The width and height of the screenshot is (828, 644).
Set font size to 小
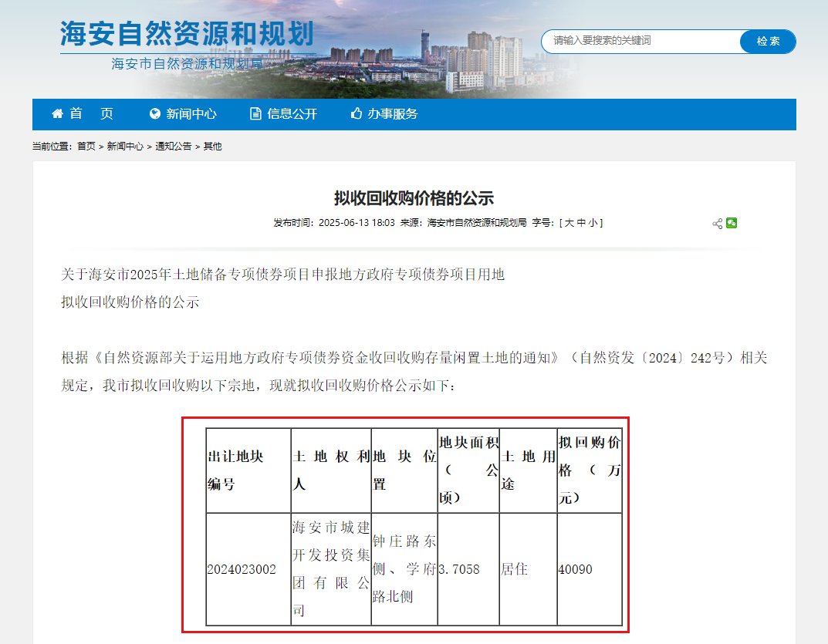[x=593, y=223]
